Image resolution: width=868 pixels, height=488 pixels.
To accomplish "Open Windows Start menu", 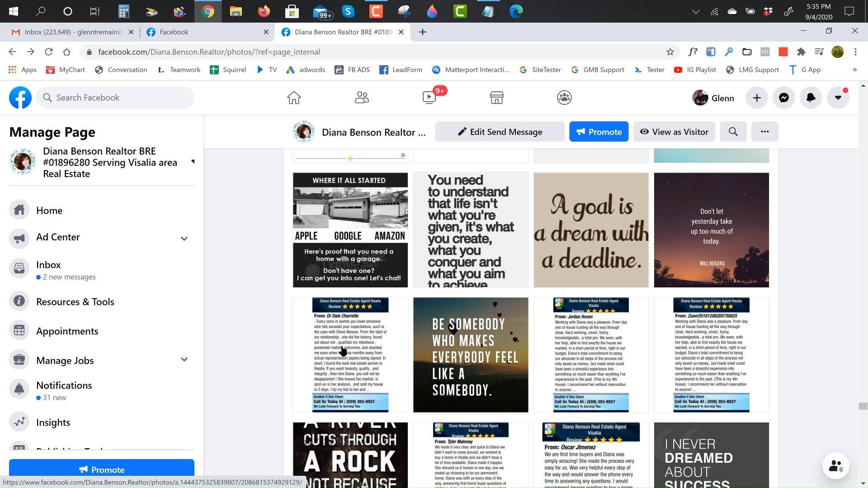I will click(x=14, y=11).
